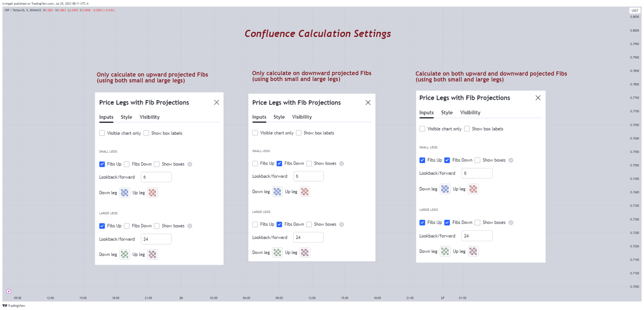644x310 pixels.
Task: Open the Visibility tab in right dialog
Action: click(470, 113)
